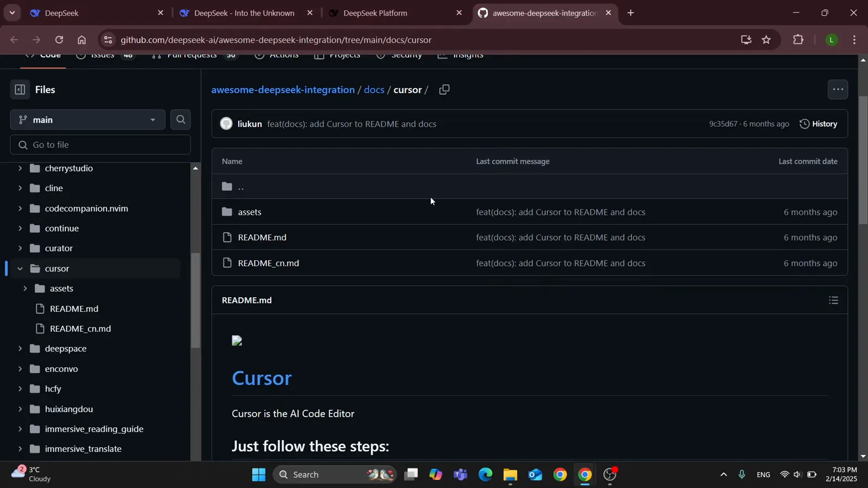Open the Cursor heading link in README
This screenshot has height=488, width=868.
coord(261,378)
